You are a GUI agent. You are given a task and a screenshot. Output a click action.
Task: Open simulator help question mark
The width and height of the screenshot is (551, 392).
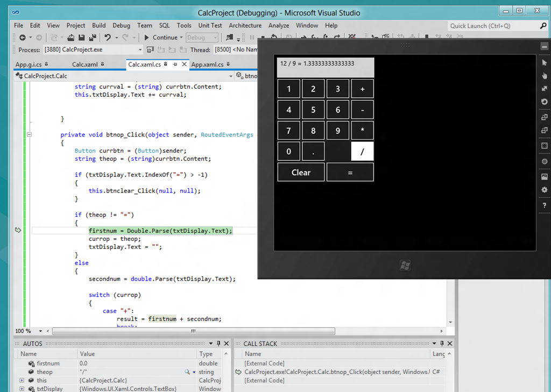(545, 205)
